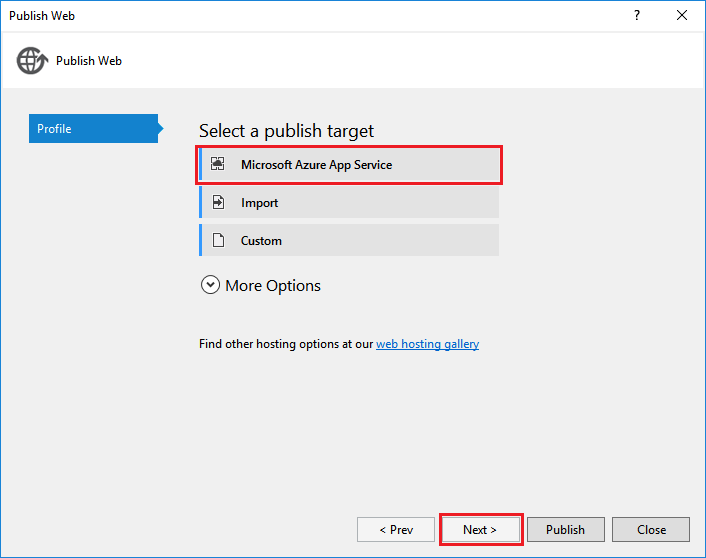Proceed with the Next button
Image resolution: width=706 pixels, height=558 pixels.
480,529
